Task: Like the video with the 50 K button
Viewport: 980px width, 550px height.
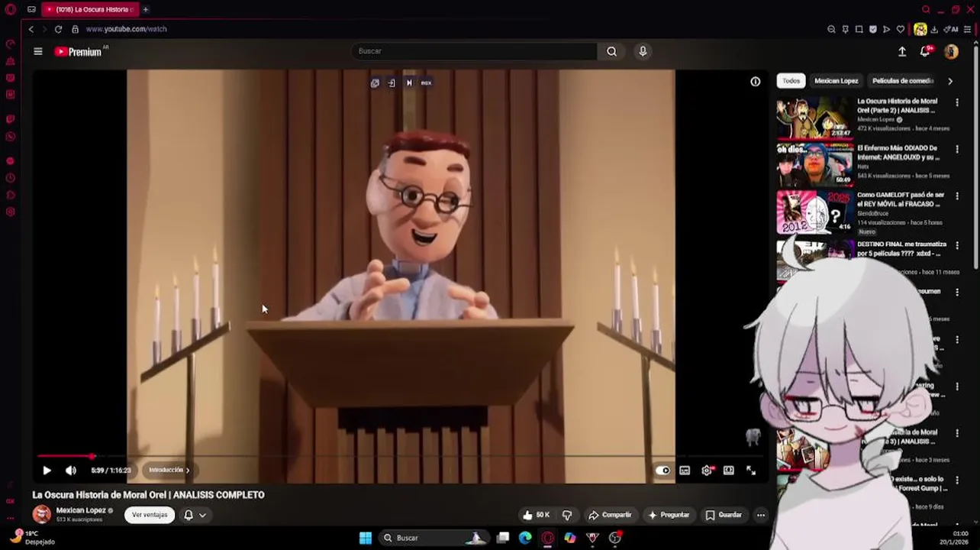Action: coord(536,515)
